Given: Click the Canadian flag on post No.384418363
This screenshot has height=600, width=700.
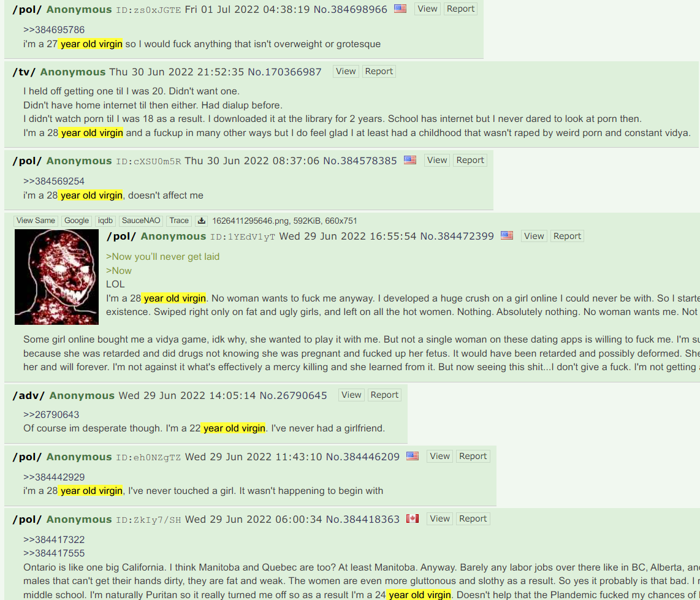Looking at the screenshot, I should [x=413, y=518].
